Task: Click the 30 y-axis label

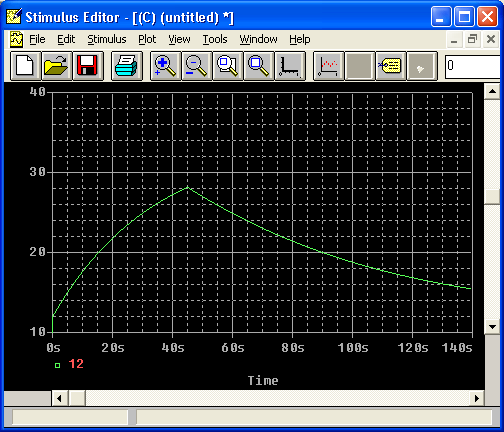Action: click(37, 172)
